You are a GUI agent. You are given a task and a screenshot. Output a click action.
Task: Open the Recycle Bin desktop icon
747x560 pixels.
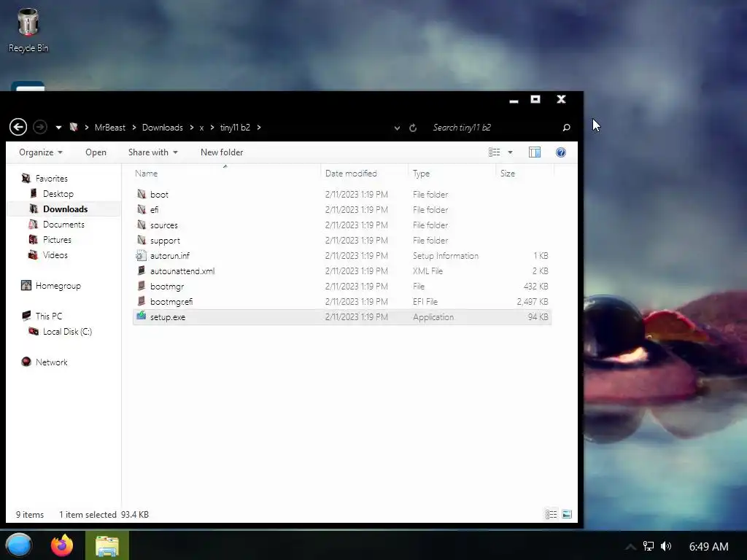tap(28, 30)
